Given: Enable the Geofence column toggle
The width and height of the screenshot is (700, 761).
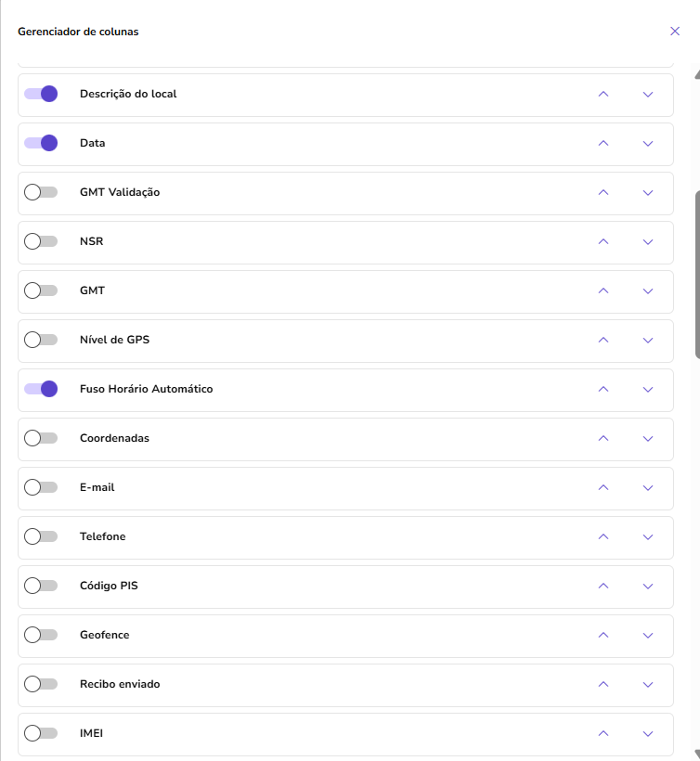Looking at the screenshot, I should point(41,635).
